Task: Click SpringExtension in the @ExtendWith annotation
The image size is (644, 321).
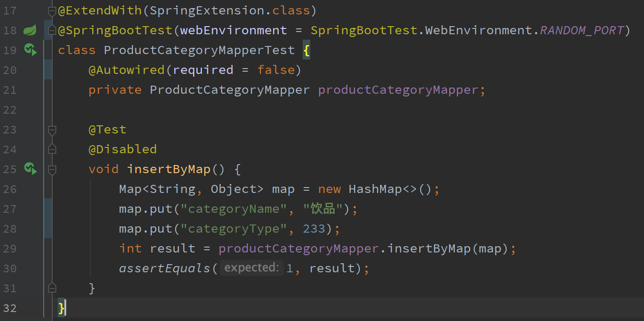Action: tap(207, 10)
